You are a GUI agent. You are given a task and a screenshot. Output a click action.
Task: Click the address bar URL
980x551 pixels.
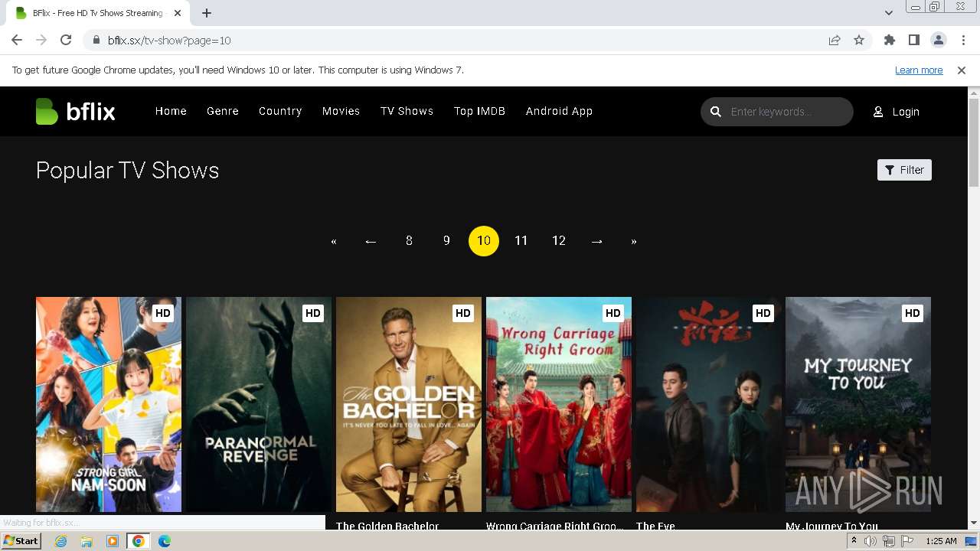(x=169, y=41)
